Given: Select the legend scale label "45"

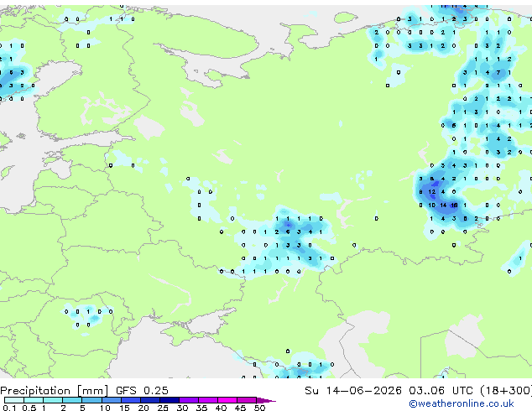Looking at the screenshot, I should coord(240,408).
